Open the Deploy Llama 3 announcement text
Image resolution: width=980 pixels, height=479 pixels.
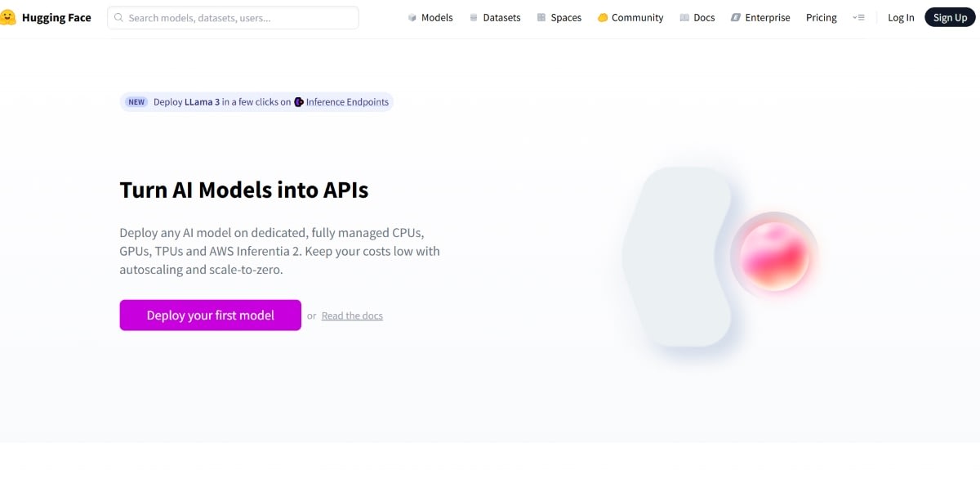pyautogui.click(x=221, y=102)
